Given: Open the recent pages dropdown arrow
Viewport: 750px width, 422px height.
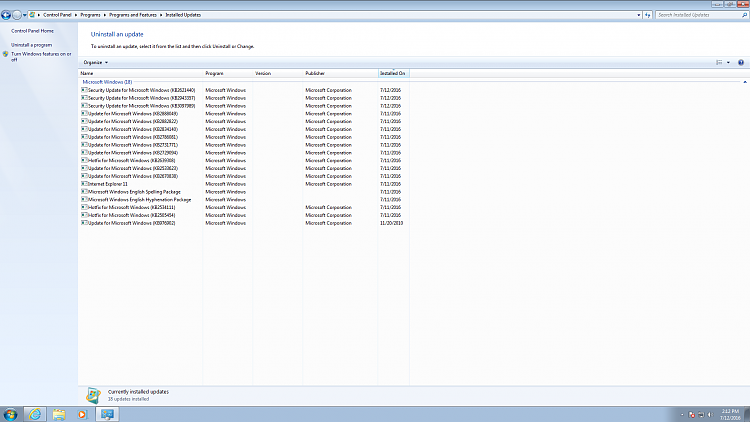Looking at the screenshot, I should pos(24,15).
